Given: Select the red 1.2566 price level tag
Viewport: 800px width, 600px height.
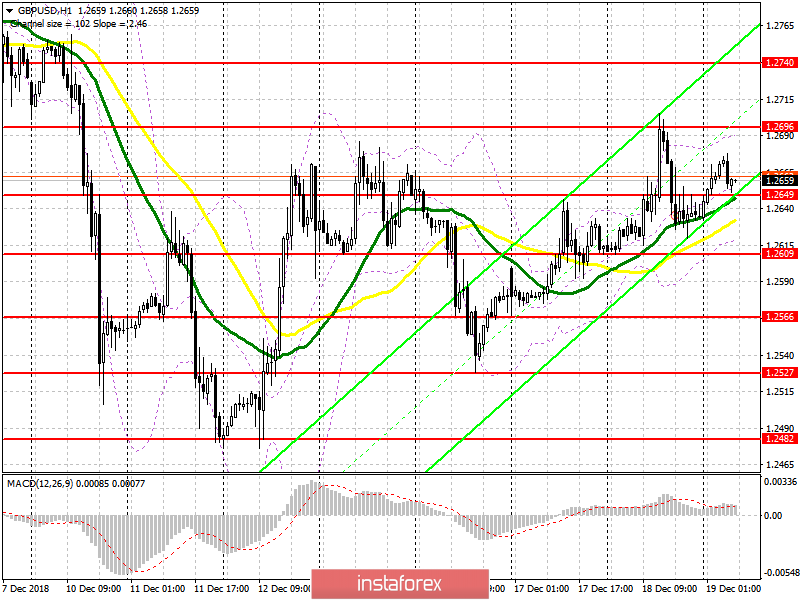Looking at the screenshot, I should point(780,317).
